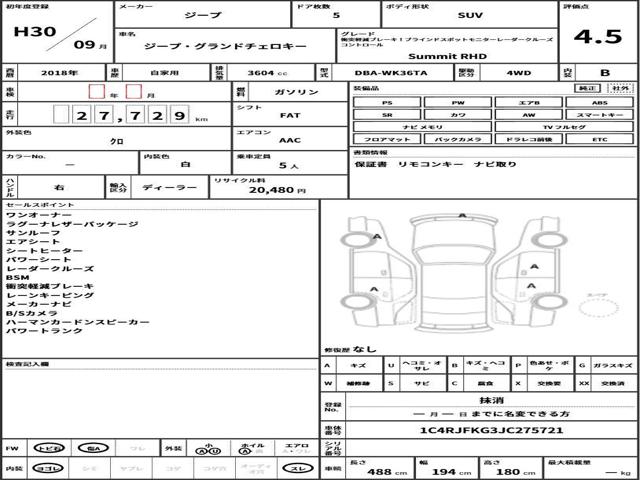Select the AW alloy wheel box
640x480 pixels.
[529, 115]
